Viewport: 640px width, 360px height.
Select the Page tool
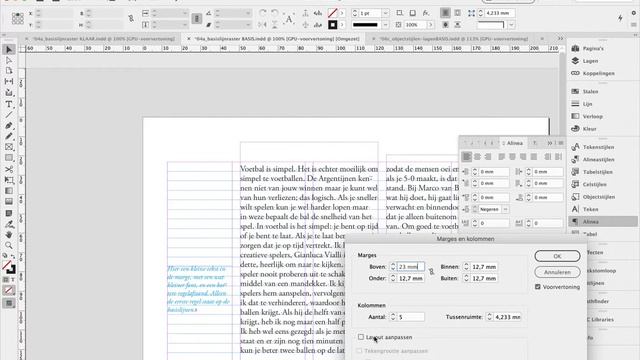pos(9,71)
